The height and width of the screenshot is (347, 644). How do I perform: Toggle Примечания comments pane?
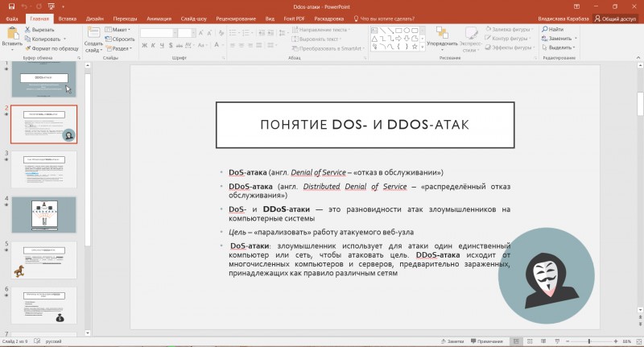(x=487, y=341)
